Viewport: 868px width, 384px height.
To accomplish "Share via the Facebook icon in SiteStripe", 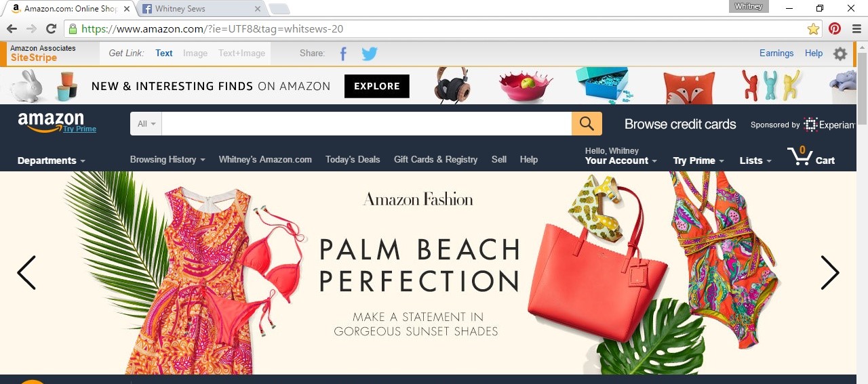I will click(343, 54).
